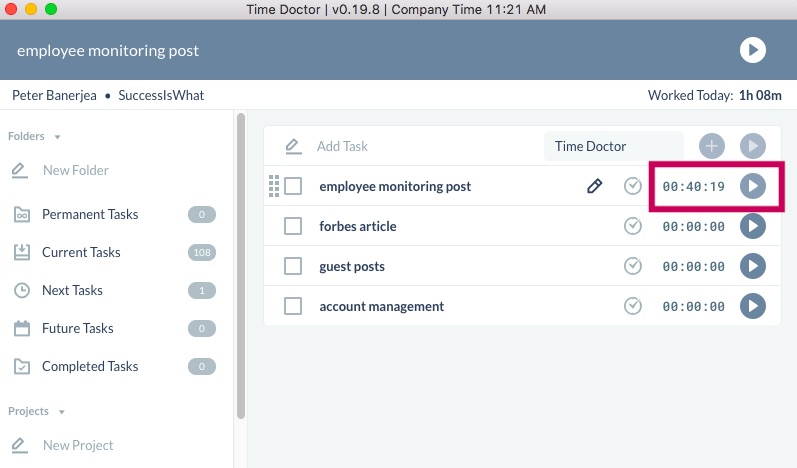
Task: Start timer from header play button
Action: 752,50
